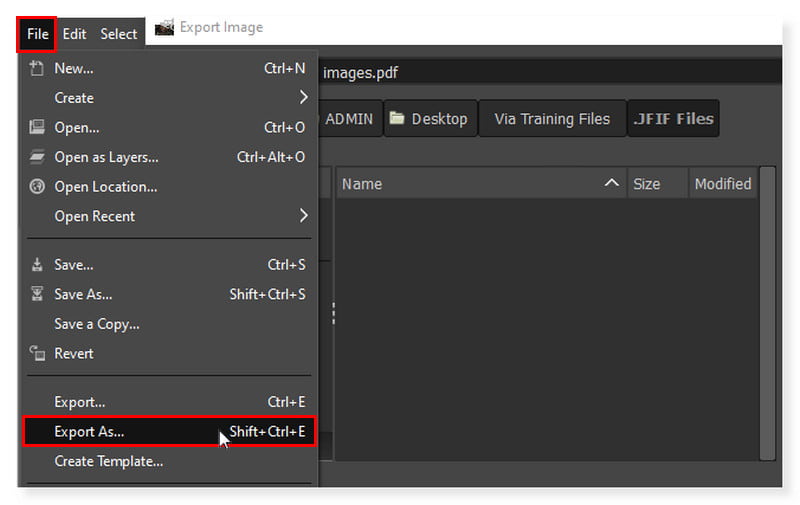Choose Revert menu entry
This screenshot has height=505, width=800.
pos(168,353)
